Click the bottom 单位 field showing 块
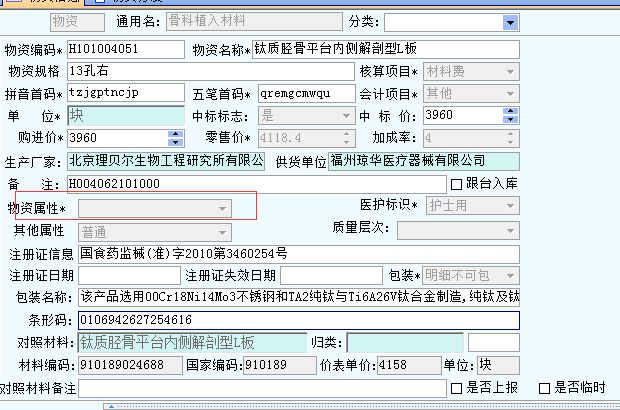Image resolution: width=620 pixels, height=410 pixels. point(498,365)
